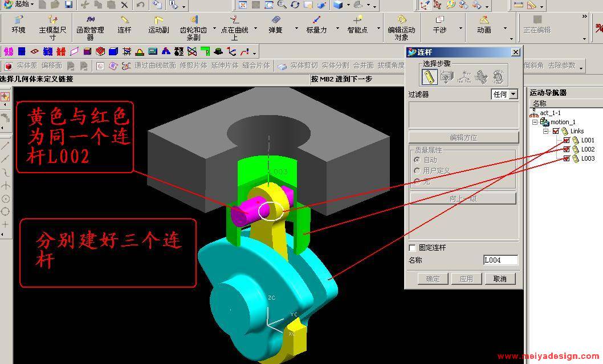Collapse the motion_1 tree node

[x=535, y=122]
